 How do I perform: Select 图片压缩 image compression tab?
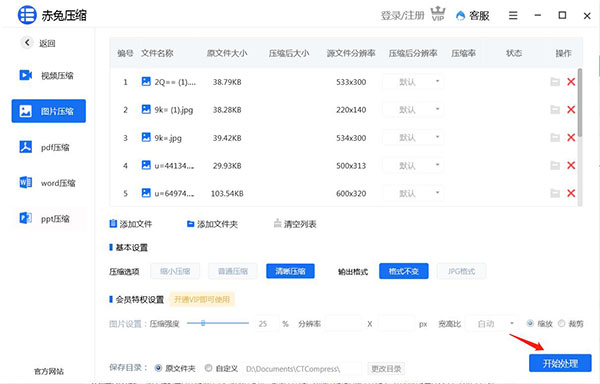(49, 111)
